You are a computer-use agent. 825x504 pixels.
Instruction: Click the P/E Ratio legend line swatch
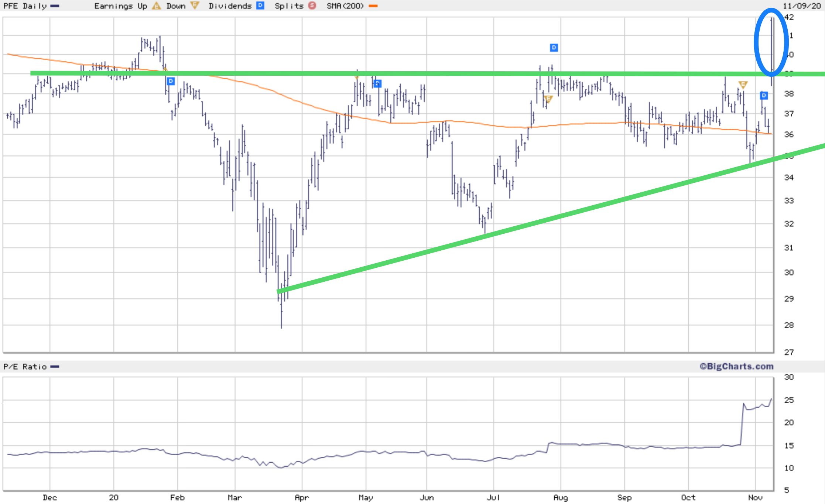coord(55,367)
